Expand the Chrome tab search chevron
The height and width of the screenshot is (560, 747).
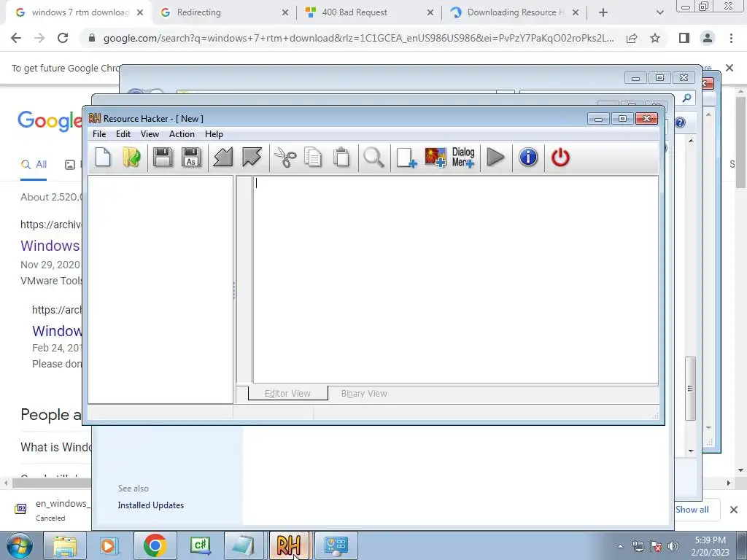coord(659,12)
